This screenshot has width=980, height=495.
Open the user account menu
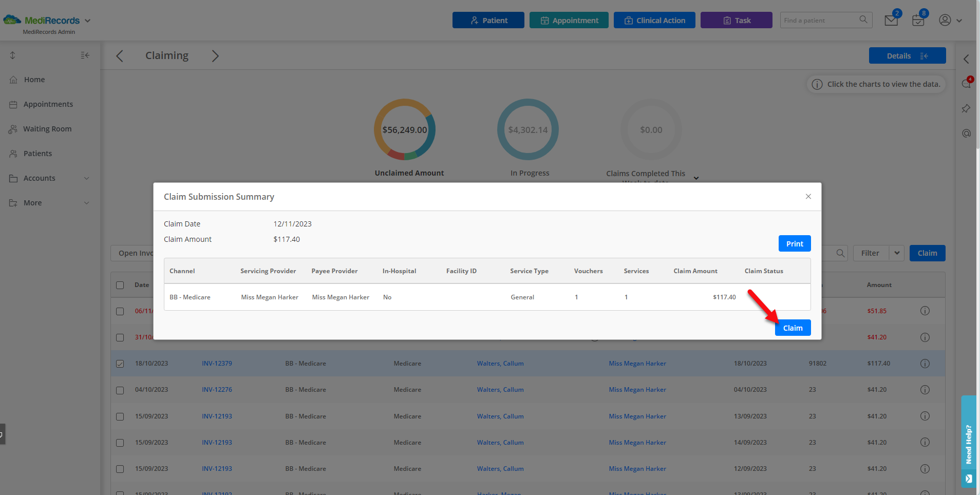coord(950,20)
